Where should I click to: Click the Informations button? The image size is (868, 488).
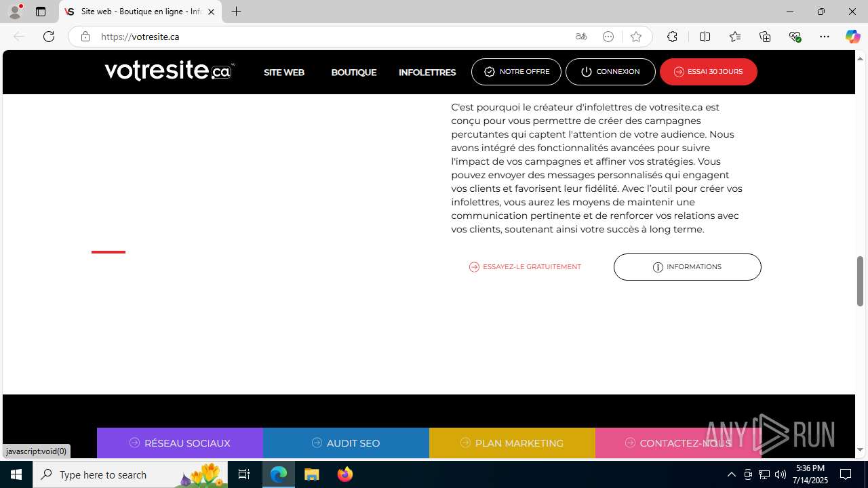[687, 267]
